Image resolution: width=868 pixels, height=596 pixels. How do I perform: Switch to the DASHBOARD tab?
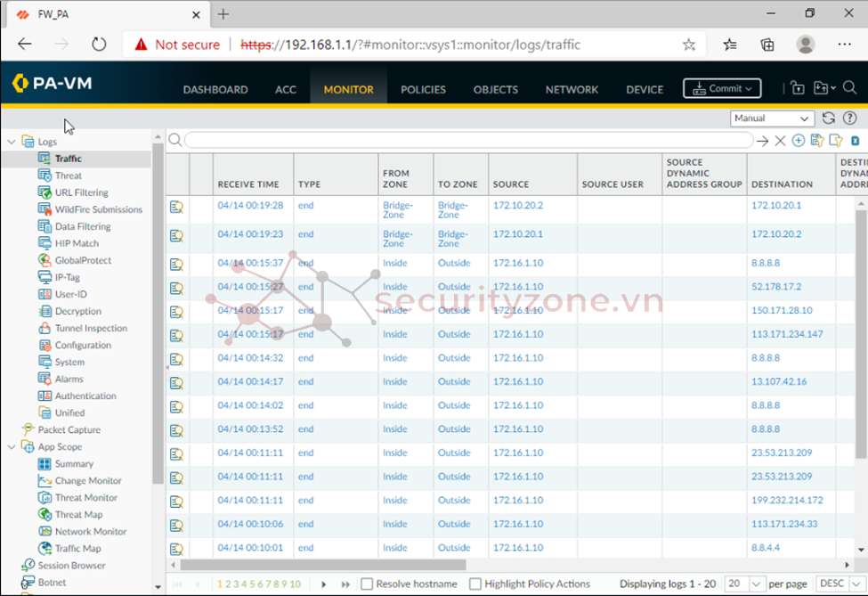[215, 90]
